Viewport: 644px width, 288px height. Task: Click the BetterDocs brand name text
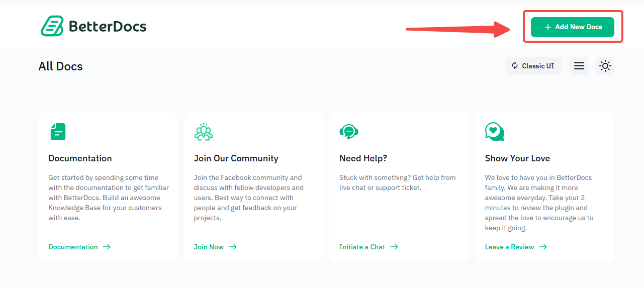point(108,27)
